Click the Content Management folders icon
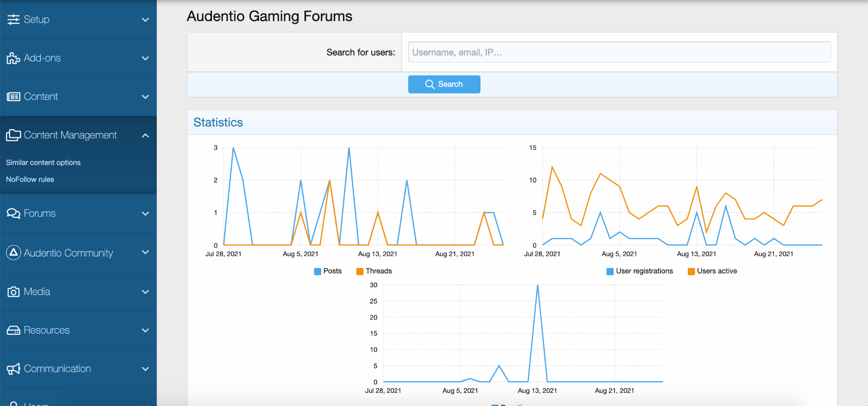The width and height of the screenshot is (868, 406). [x=13, y=135]
